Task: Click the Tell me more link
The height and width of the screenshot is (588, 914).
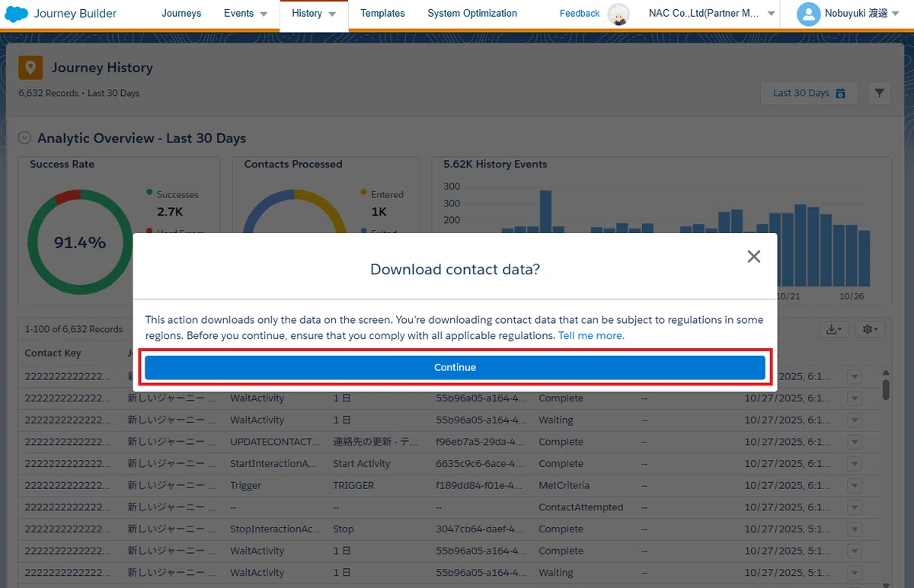Action: point(591,335)
